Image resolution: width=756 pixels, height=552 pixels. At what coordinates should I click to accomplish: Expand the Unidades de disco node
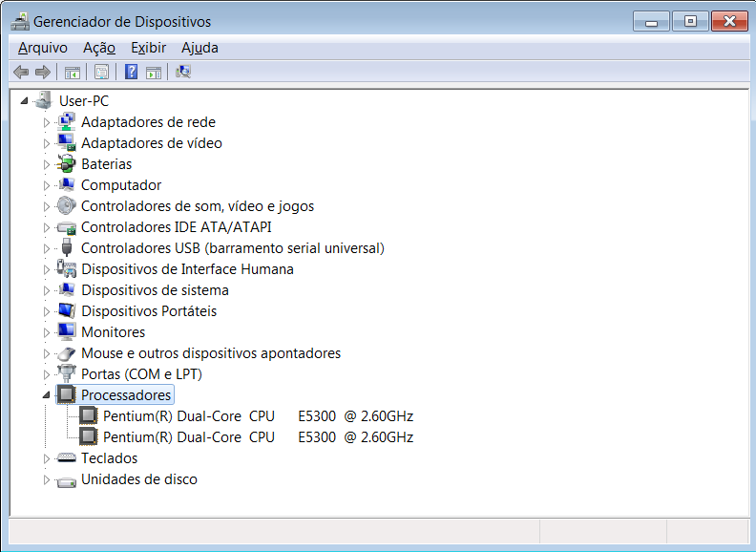pos(46,479)
